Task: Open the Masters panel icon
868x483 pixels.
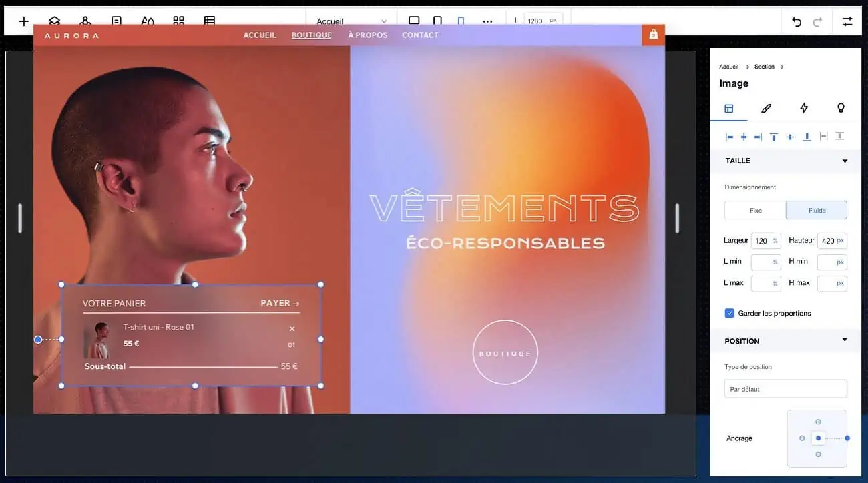Action: [x=85, y=21]
